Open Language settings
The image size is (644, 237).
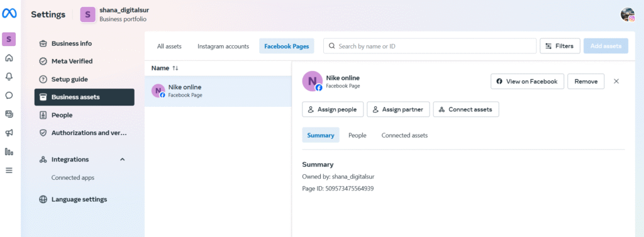84,200
